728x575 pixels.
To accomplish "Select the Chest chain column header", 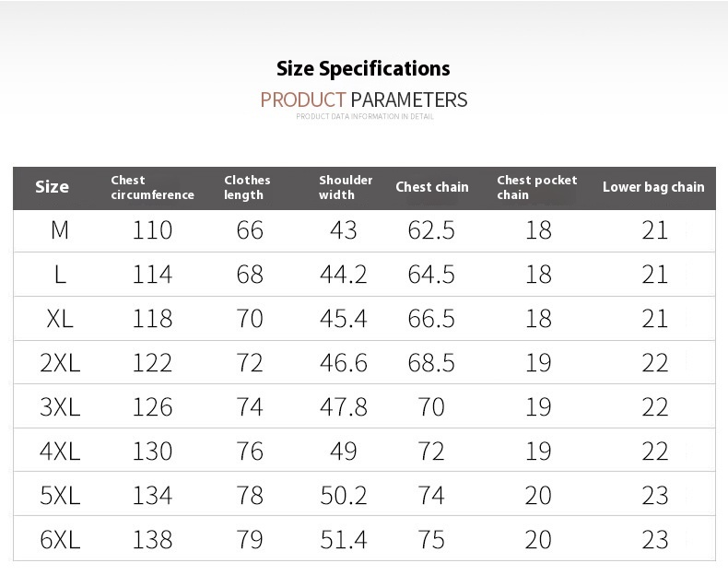I will [431, 187].
